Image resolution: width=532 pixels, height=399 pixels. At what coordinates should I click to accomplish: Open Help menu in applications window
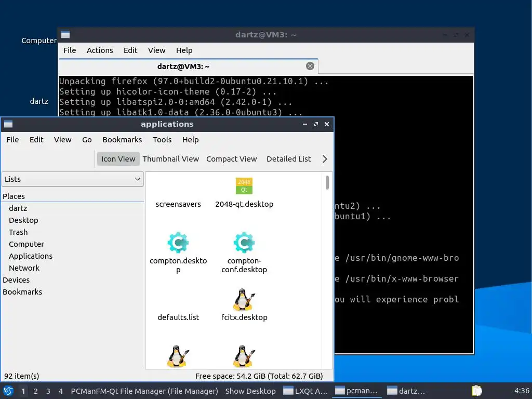point(190,139)
